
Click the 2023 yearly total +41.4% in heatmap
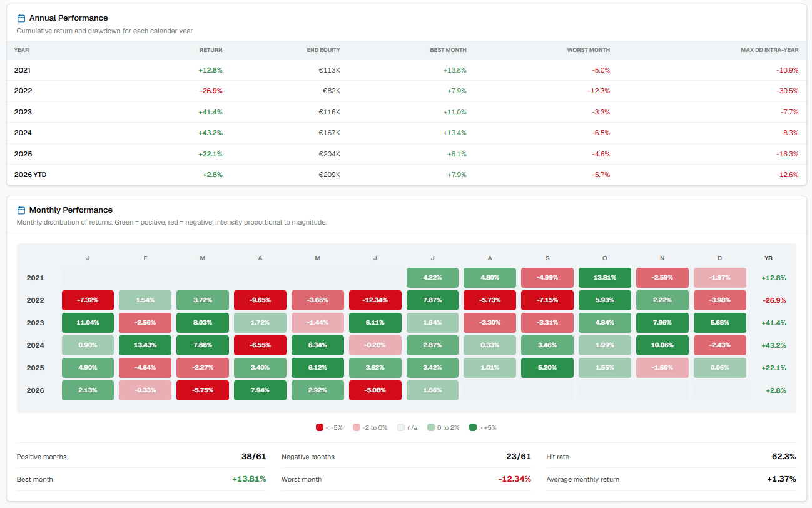pos(773,323)
